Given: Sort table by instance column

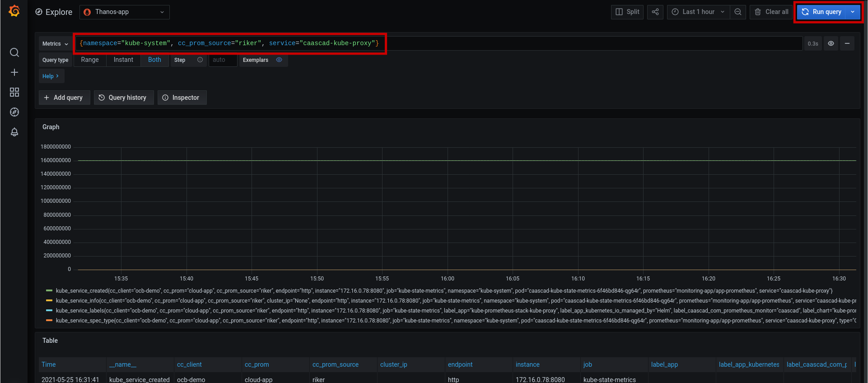Looking at the screenshot, I should 527,364.
